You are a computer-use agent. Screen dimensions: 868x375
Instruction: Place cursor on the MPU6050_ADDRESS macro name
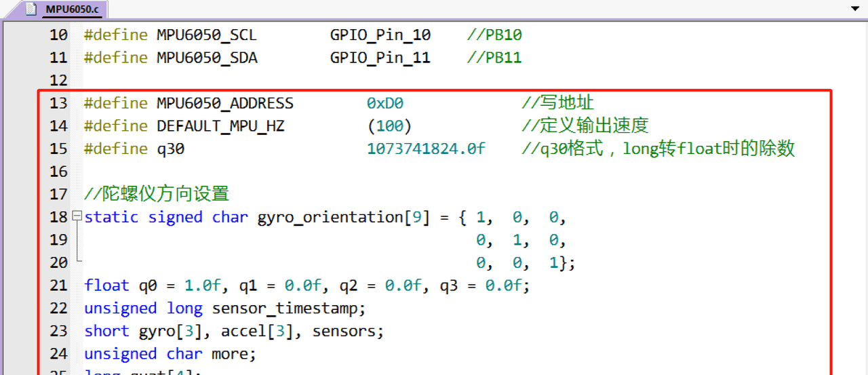224,103
